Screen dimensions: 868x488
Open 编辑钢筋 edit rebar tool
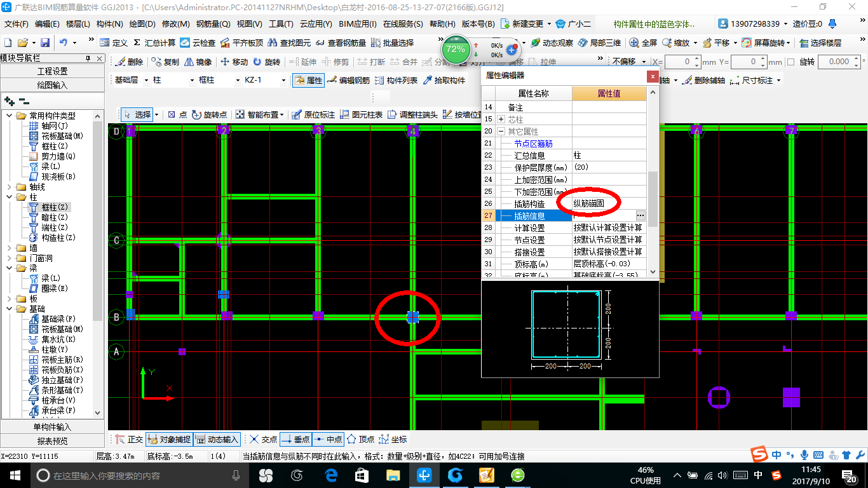tap(348, 80)
